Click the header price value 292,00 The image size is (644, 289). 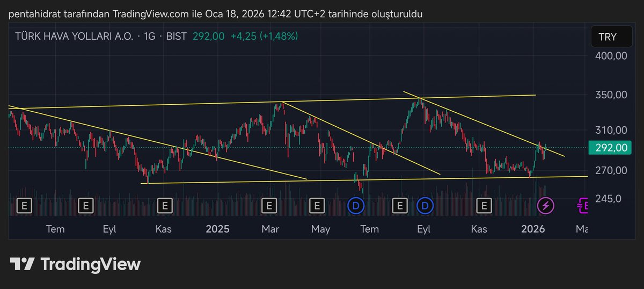click(x=208, y=37)
